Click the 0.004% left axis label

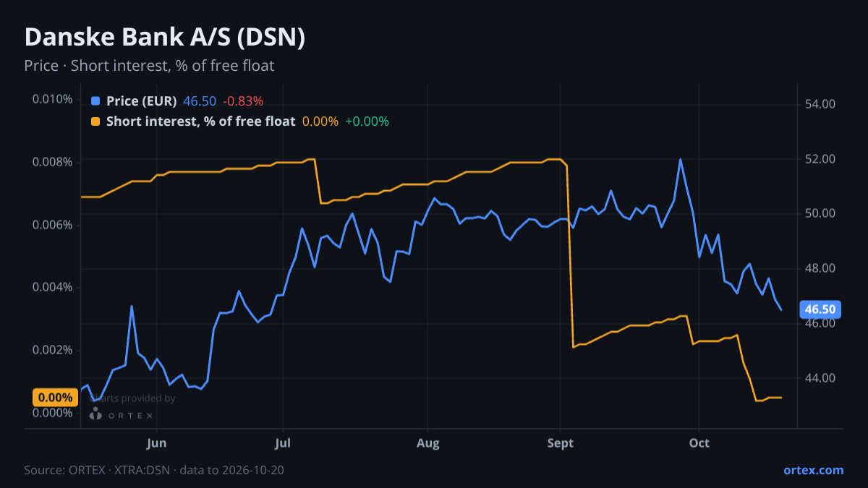[52, 287]
